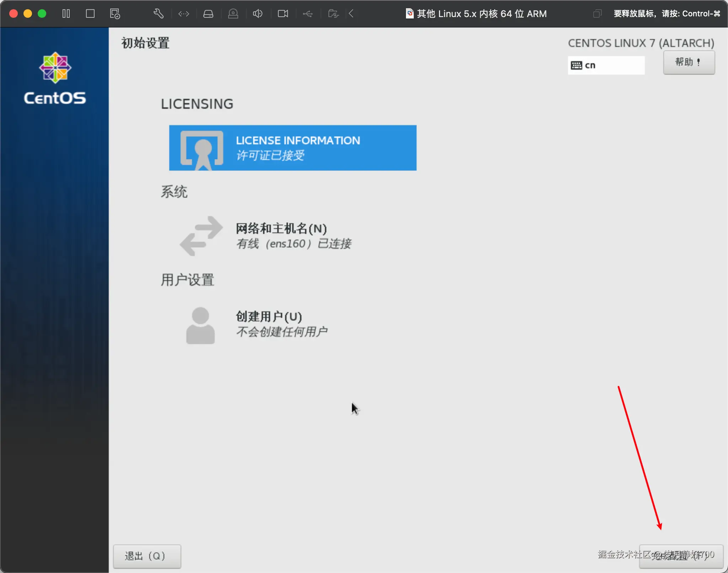Take a snapshot using the snapshot icon
This screenshot has width=728, height=573.
coord(114,14)
